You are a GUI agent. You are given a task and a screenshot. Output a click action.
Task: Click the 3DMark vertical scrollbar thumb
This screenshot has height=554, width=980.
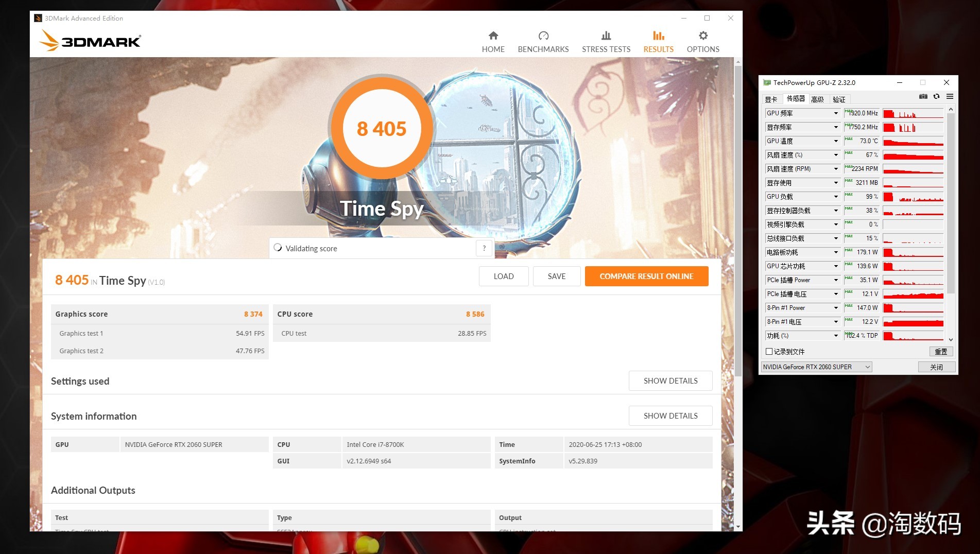(738, 221)
